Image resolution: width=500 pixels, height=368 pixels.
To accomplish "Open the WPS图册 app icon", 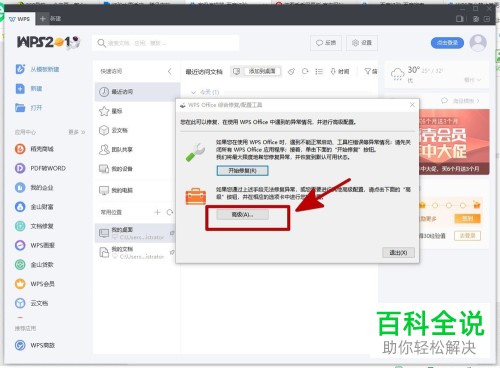I will coord(20,245).
